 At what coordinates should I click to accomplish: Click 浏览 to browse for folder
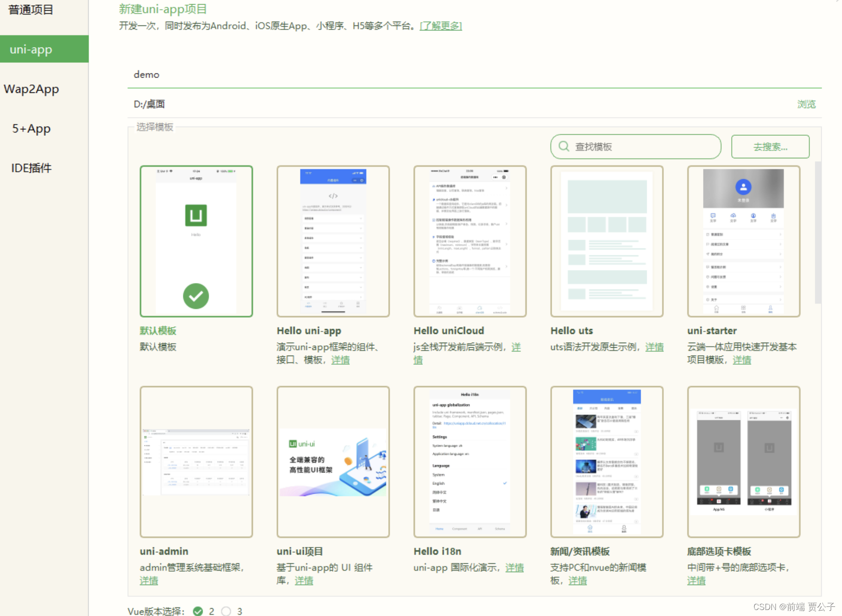click(x=806, y=104)
